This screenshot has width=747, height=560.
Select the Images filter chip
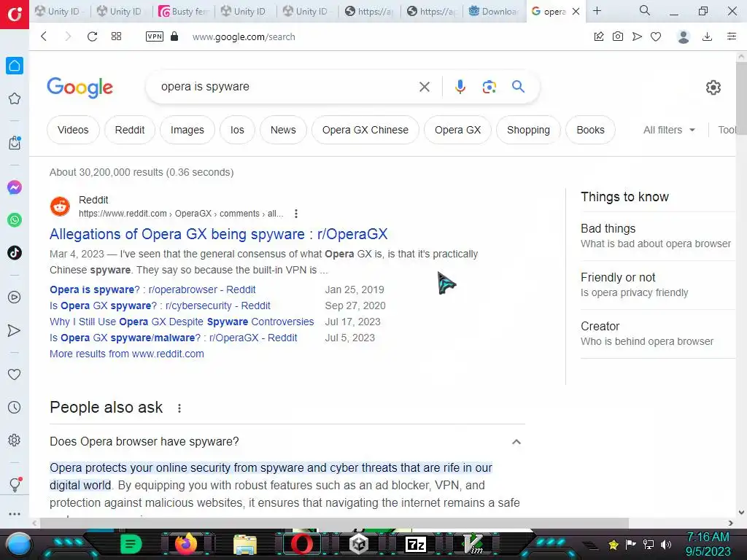(x=187, y=130)
